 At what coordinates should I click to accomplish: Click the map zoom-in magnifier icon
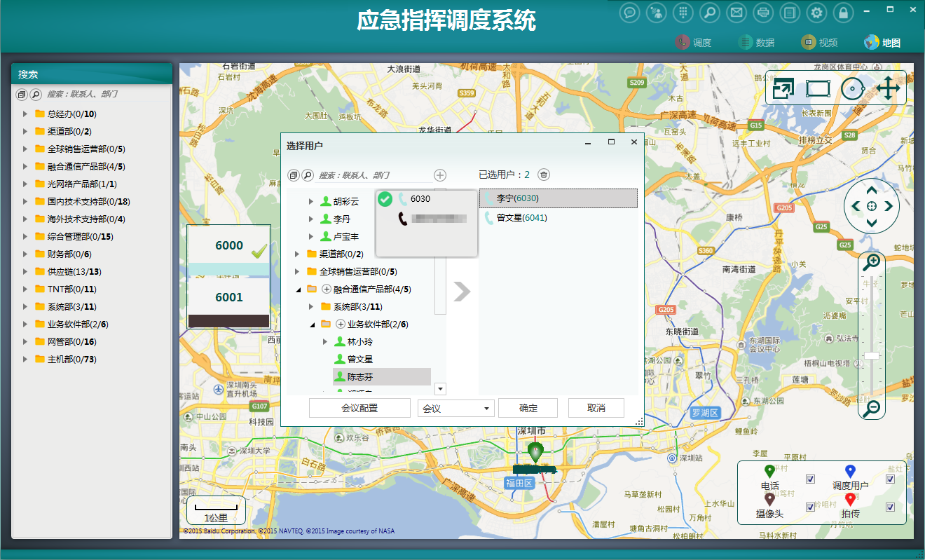(x=872, y=263)
